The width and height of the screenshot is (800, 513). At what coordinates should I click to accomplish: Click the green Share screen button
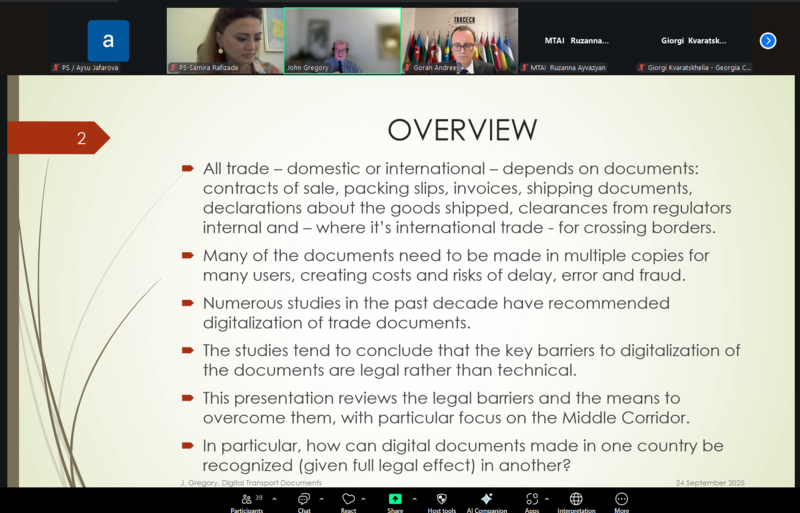395,499
